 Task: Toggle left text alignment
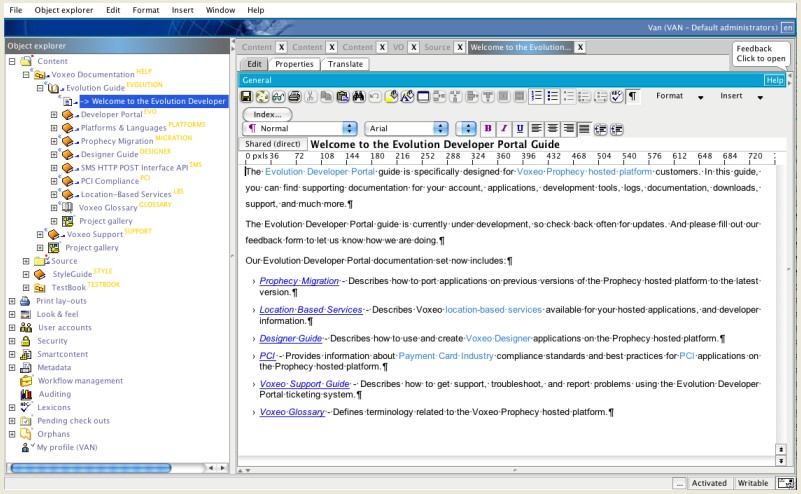point(536,129)
